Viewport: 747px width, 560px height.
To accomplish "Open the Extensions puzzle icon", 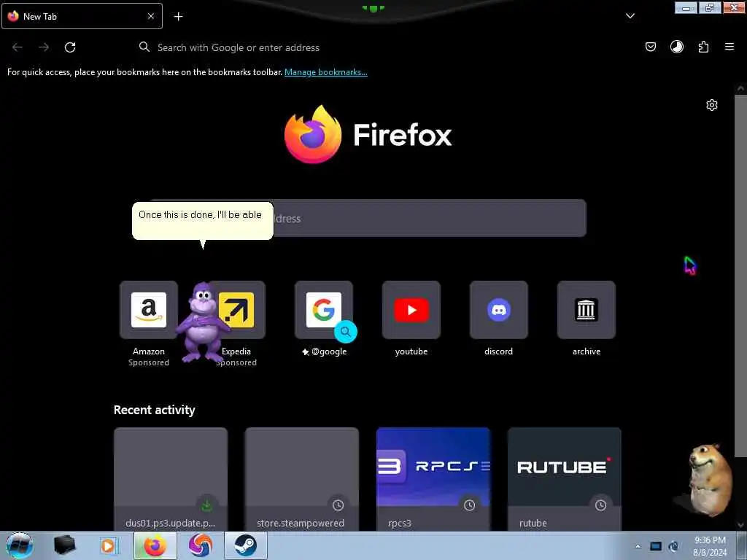I will click(x=703, y=47).
